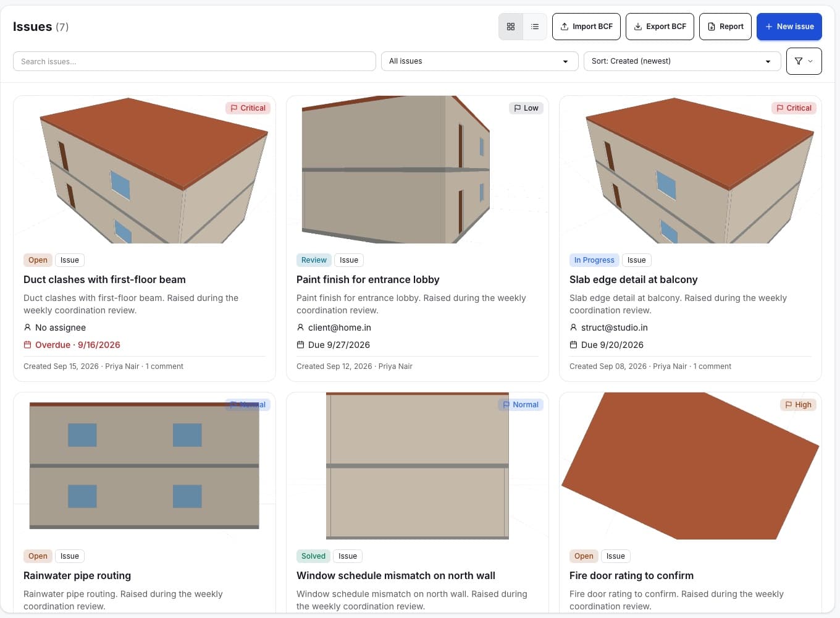Click Open status on Rainwater pipe routing card
The image size is (840, 618).
[x=38, y=556]
